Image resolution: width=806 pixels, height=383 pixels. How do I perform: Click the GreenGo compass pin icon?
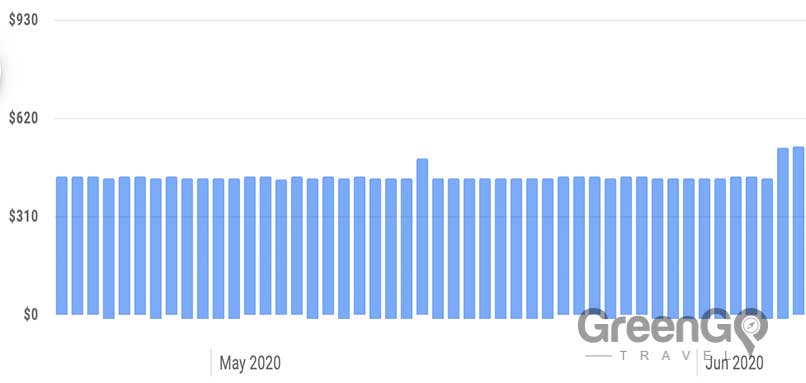point(752,330)
